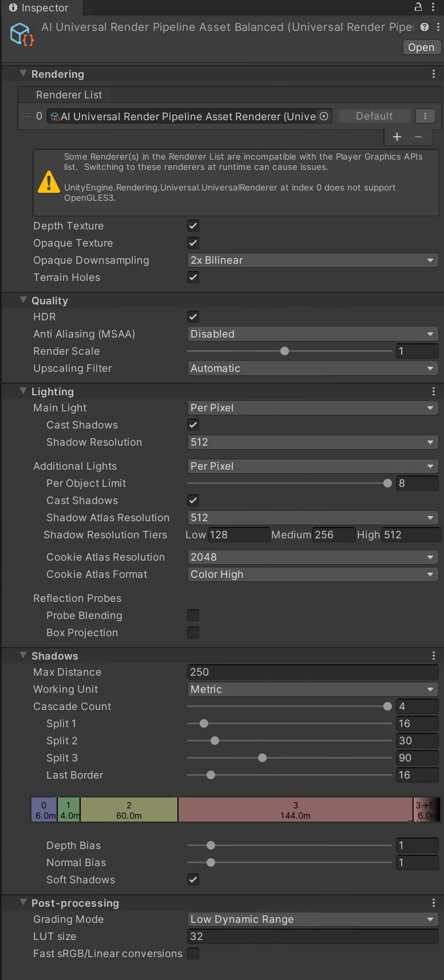Screen dimensions: 444x980
Task: Click the LUT size input field
Action: [313, 937]
